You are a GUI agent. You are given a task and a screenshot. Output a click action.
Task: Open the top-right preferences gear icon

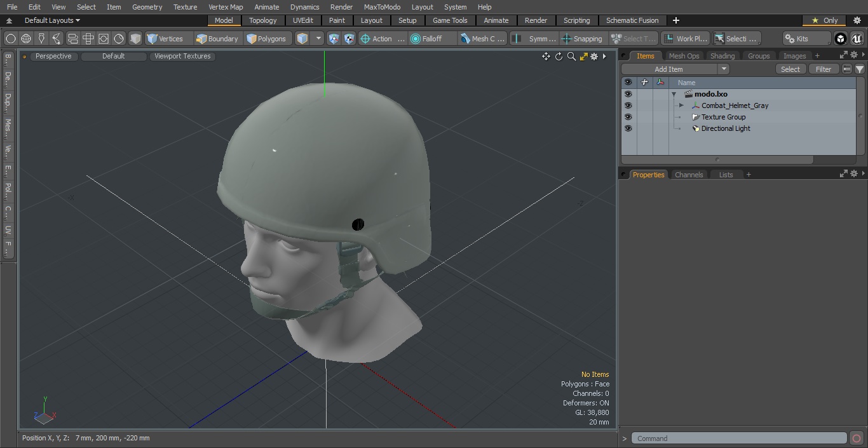tap(857, 20)
